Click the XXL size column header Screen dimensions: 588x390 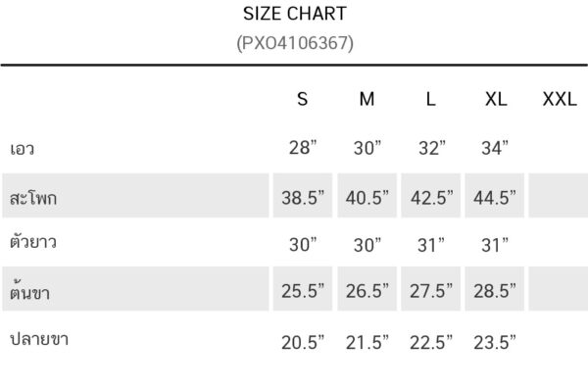[560, 99]
